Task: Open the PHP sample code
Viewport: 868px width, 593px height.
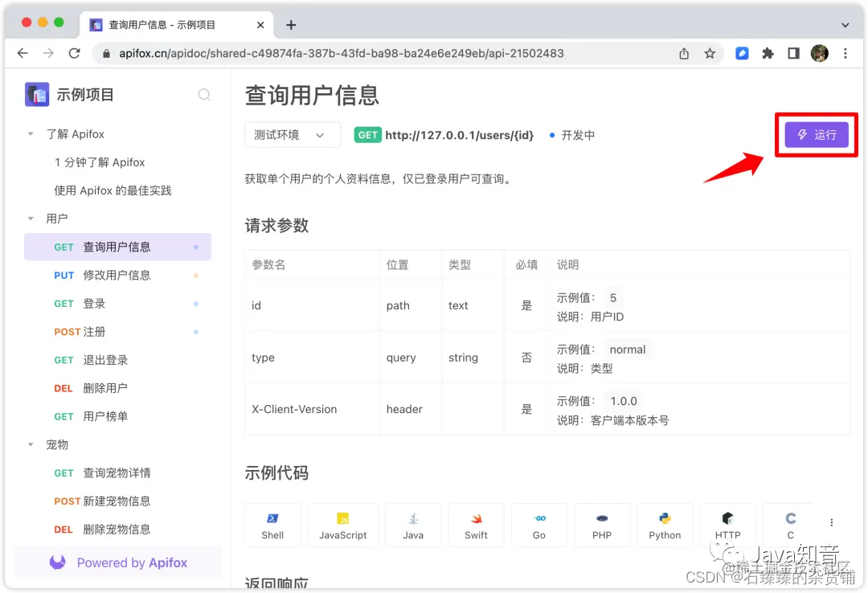Action: (602, 525)
